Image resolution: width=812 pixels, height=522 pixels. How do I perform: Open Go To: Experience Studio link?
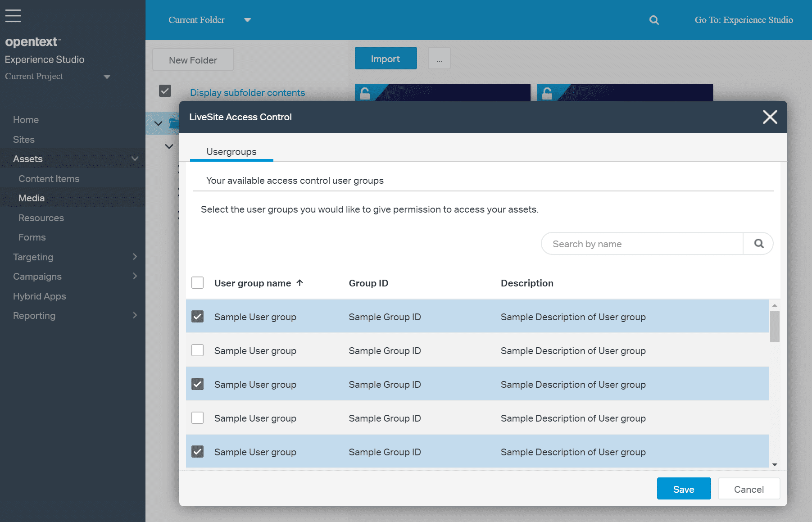[x=743, y=20]
